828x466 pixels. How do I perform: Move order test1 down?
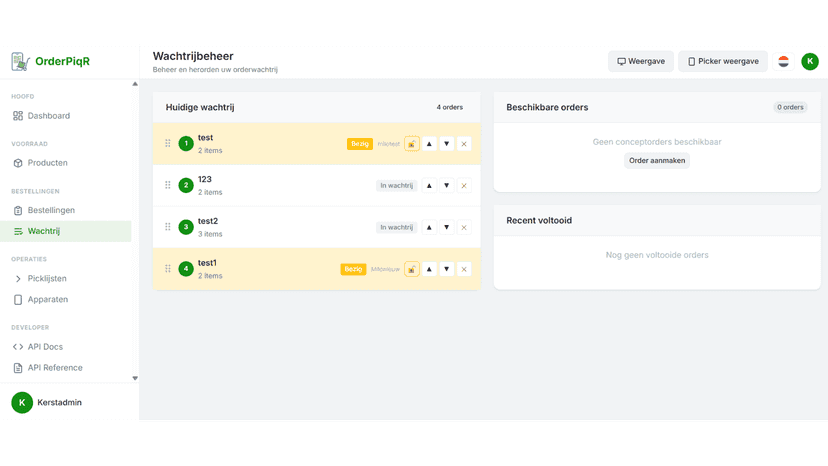tap(447, 269)
